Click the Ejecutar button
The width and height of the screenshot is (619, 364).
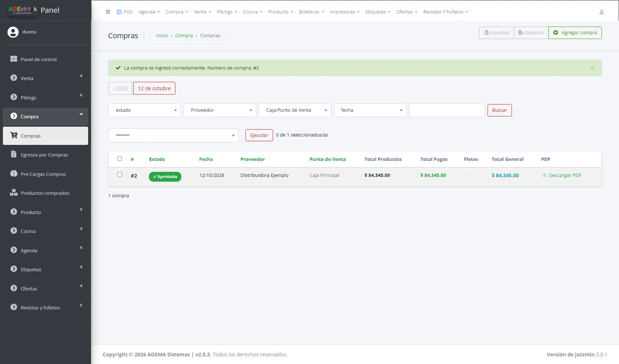click(259, 135)
